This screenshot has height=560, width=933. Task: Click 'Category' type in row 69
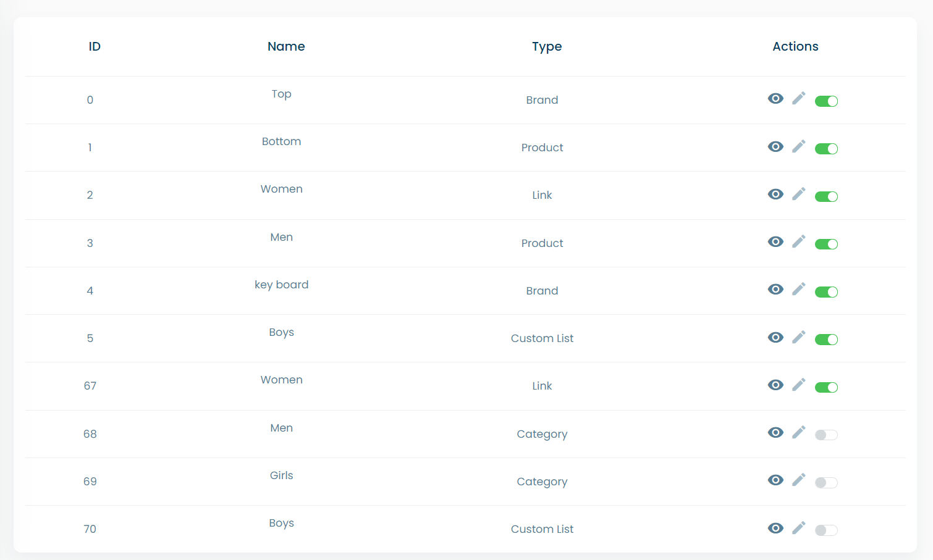(542, 482)
